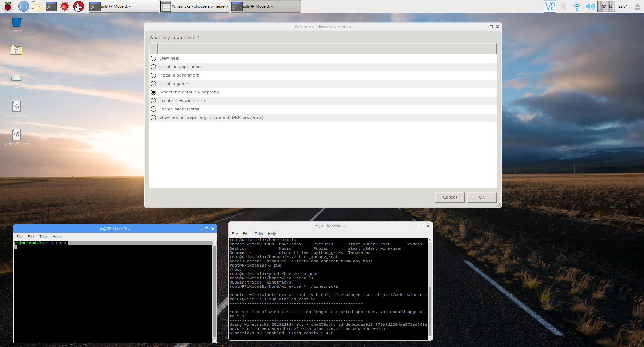Launch the web browser globe icon
644x347 pixels.
tap(23, 6)
